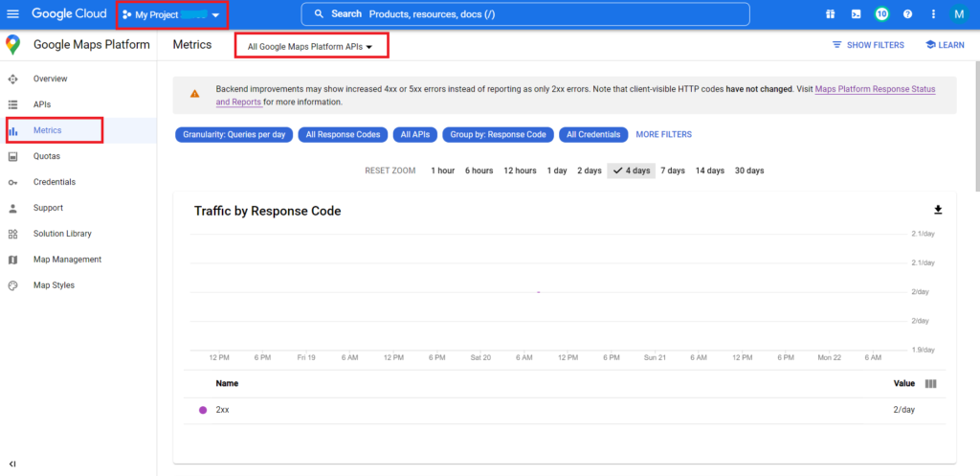Click the Map Management map icon

12,259
